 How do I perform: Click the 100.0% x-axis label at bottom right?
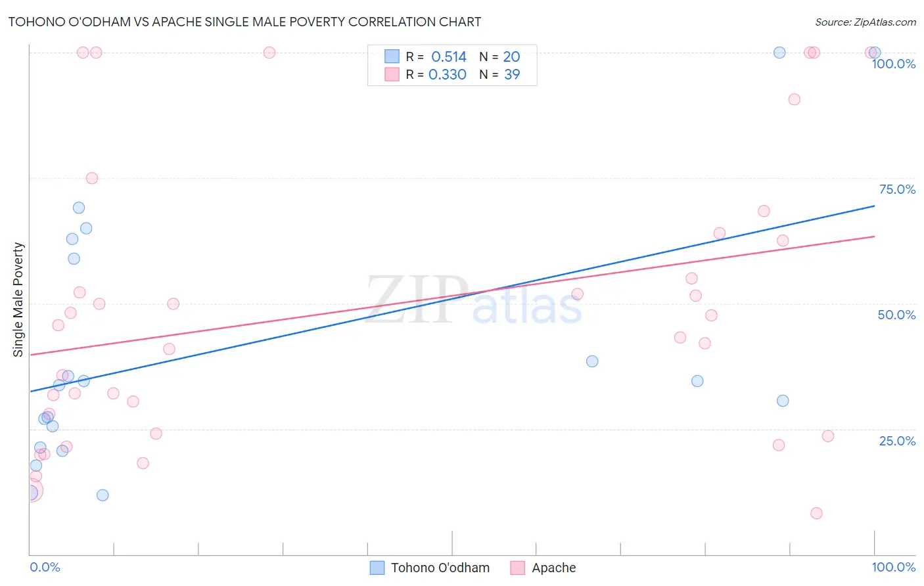[x=894, y=567]
